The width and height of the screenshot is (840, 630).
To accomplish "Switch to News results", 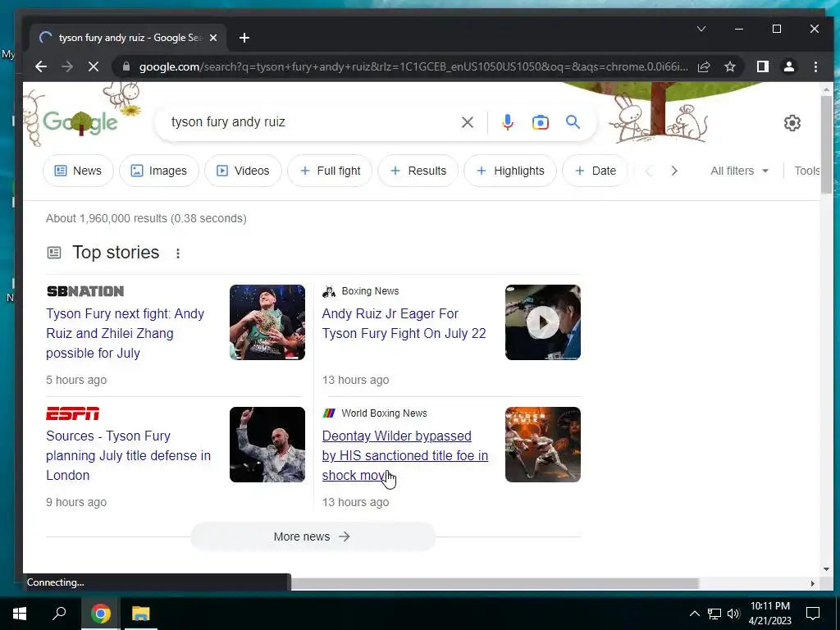I will click(x=78, y=171).
